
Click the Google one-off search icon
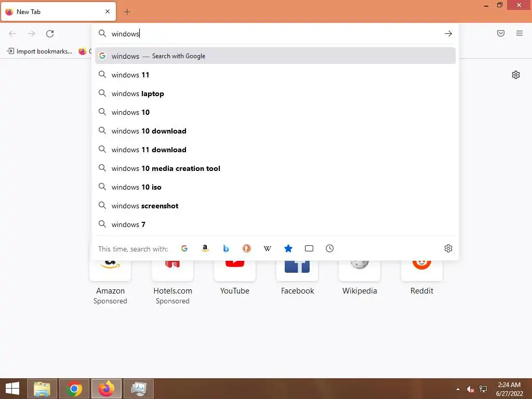(184, 248)
